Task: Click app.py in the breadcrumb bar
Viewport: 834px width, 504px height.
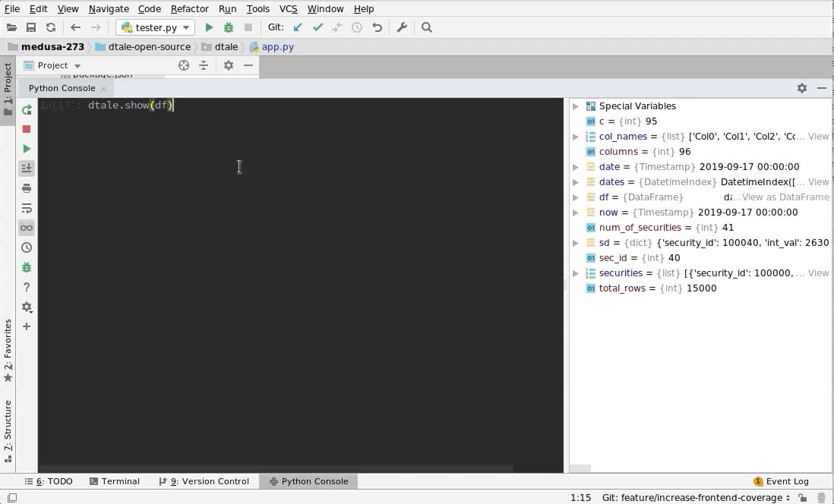Action: point(277,46)
